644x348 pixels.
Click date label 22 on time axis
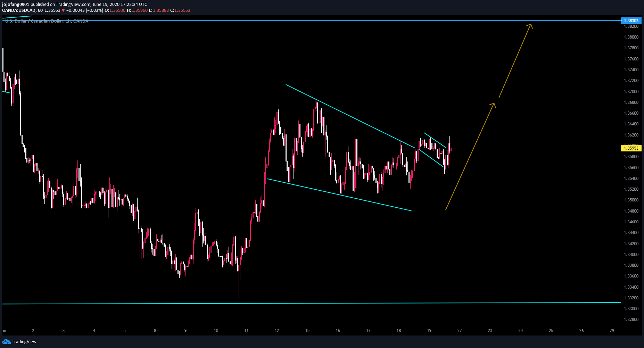[x=460, y=331]
